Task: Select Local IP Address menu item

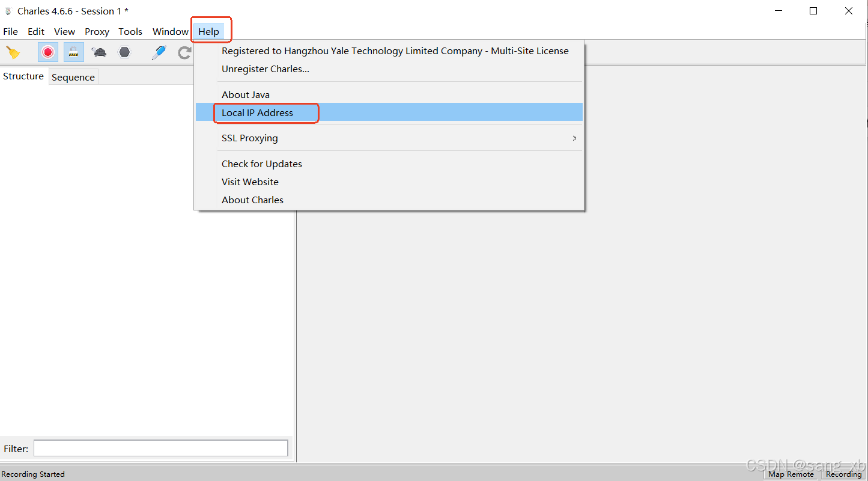Action: [389, 112]
